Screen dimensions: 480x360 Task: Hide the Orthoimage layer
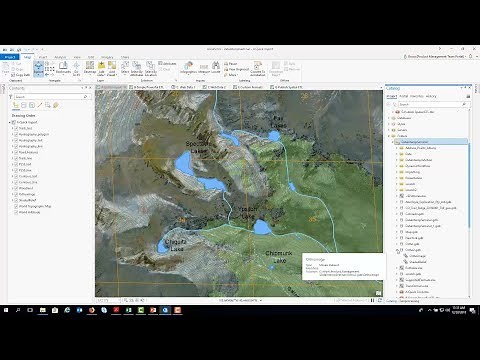tap(16, 194)
